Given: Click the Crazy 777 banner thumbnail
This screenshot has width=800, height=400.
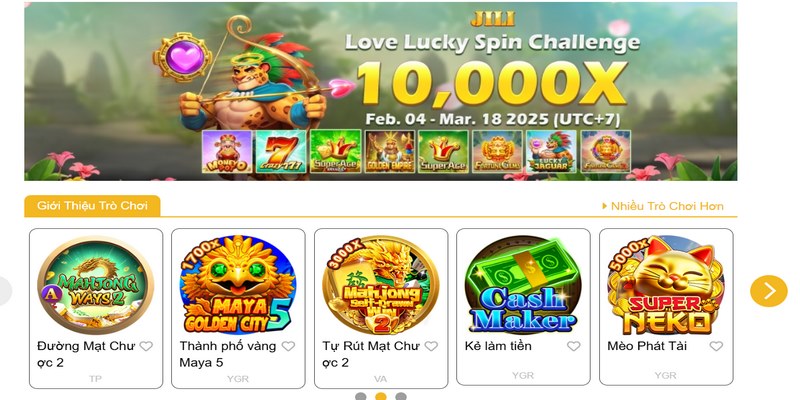Looking at the screenshot, I should [x=281, y=152].
